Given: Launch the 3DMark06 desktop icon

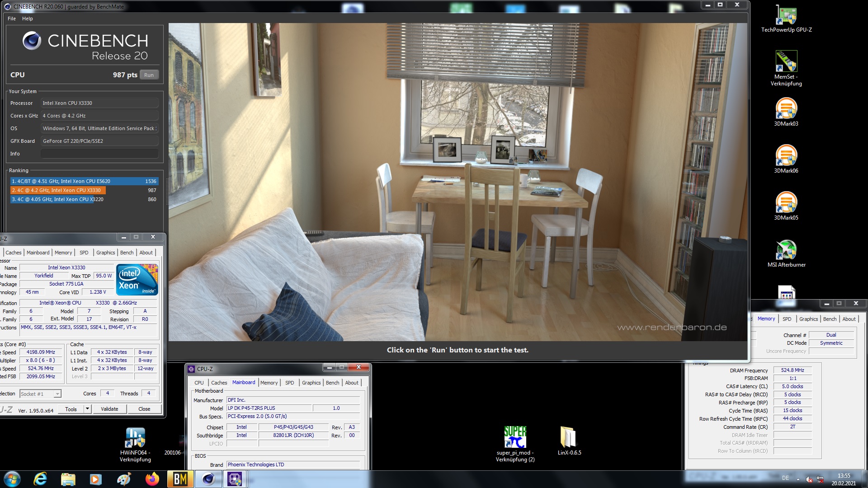Looking at the screenshot, I should (x=786, y=159).
